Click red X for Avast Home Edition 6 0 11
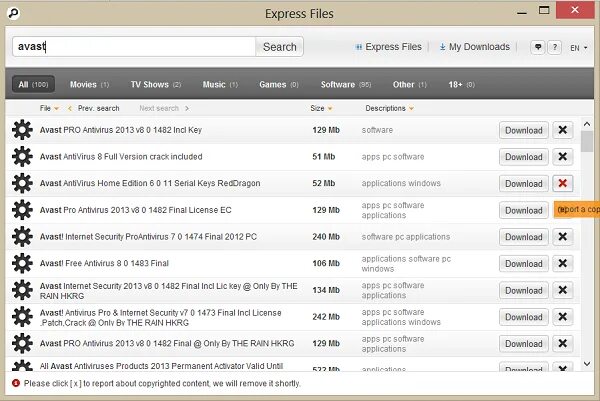 point(562,183)
